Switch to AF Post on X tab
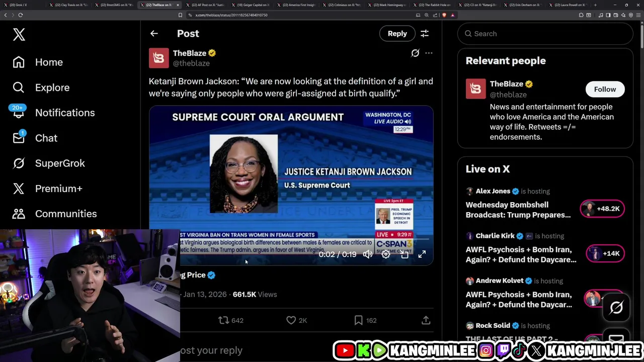 point(205,5)
